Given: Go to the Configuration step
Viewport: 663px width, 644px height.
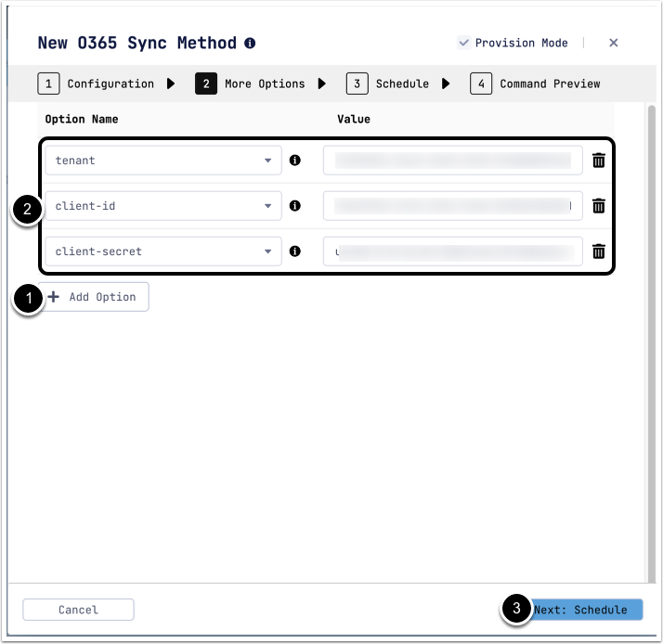Looking at the screenshot, I should (96, 84).
